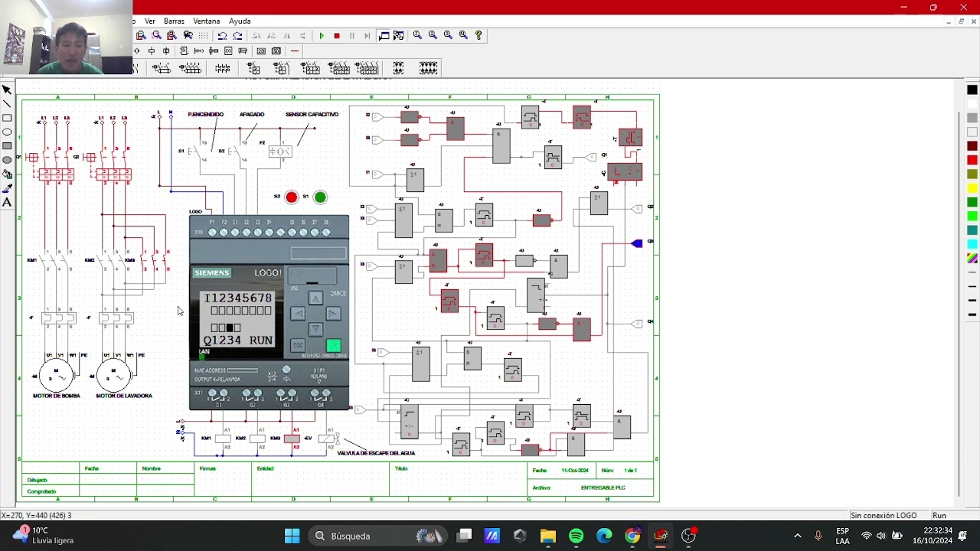Open the Ver menu
The height and width of the screenshot is (551, 980).
150,21
